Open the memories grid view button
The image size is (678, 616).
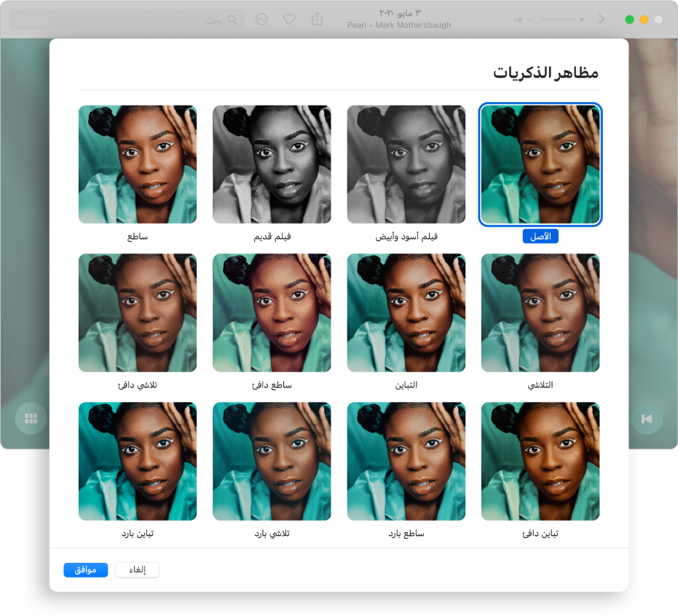31,418
